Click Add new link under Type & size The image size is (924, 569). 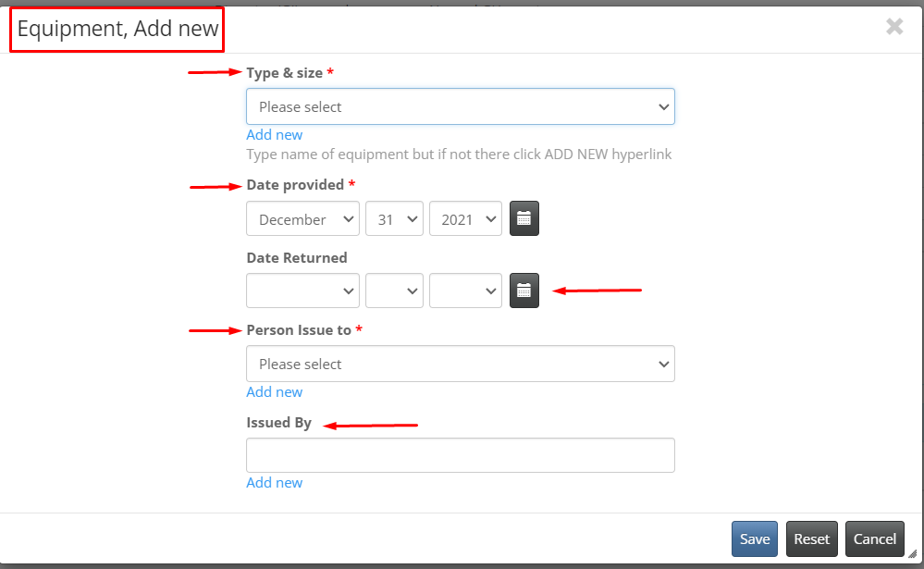[274, 135]
